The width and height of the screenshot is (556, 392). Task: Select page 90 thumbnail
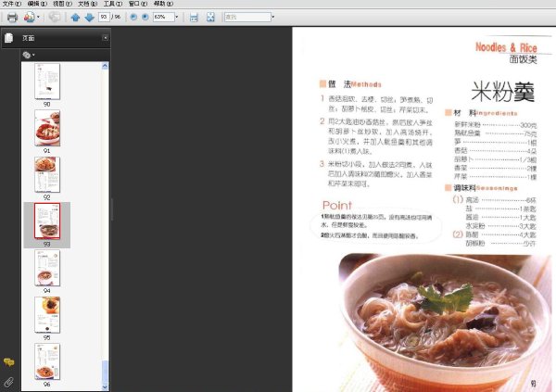click(x=47, y=82)
